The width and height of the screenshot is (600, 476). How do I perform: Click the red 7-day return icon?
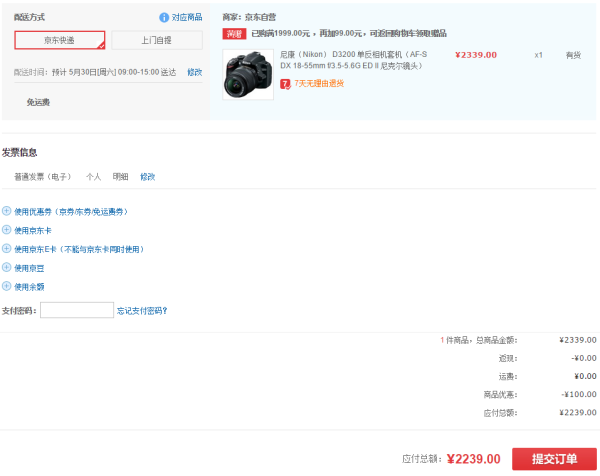[285, 84]
